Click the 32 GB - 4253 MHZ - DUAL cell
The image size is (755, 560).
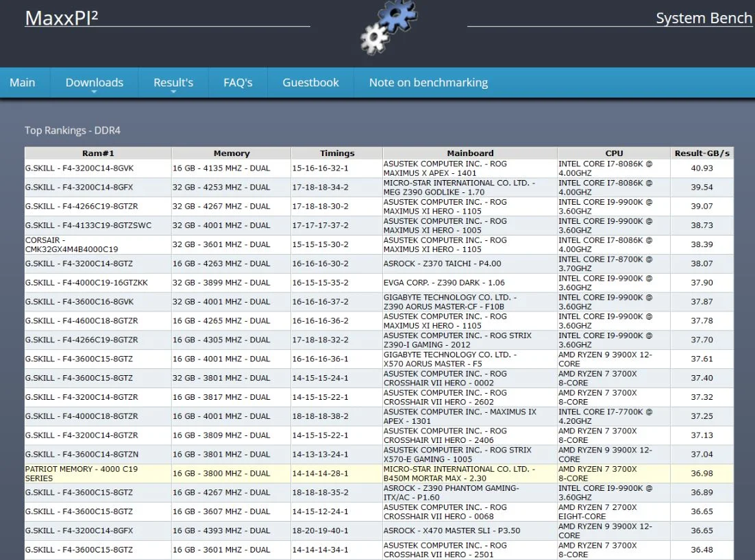[232, 187]
